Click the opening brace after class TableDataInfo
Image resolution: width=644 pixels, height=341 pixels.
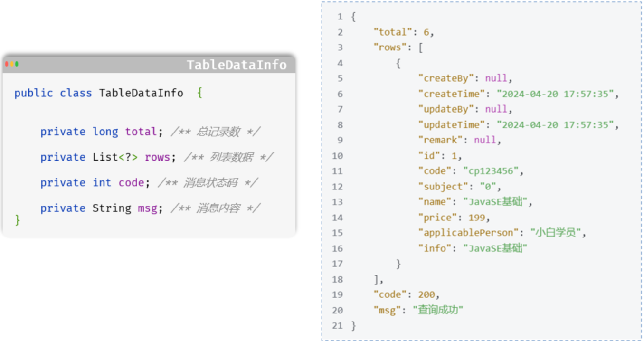click(199, 93)
